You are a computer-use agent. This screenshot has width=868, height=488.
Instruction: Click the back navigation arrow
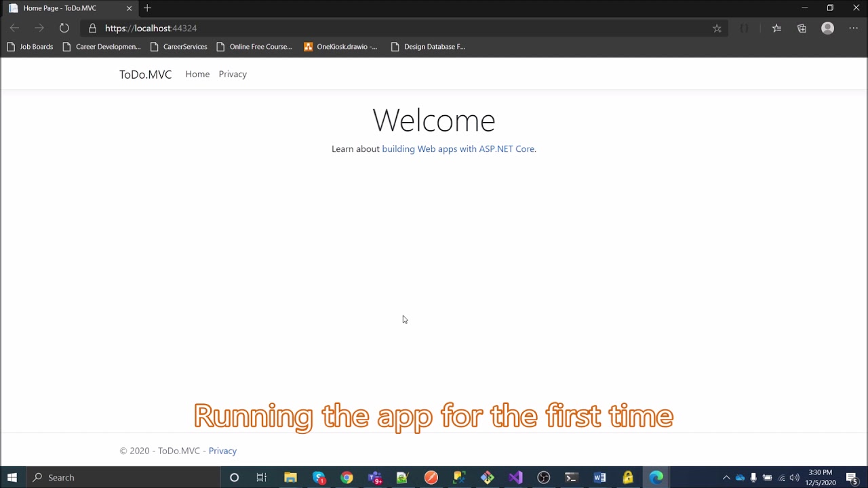tap(14, 28)
